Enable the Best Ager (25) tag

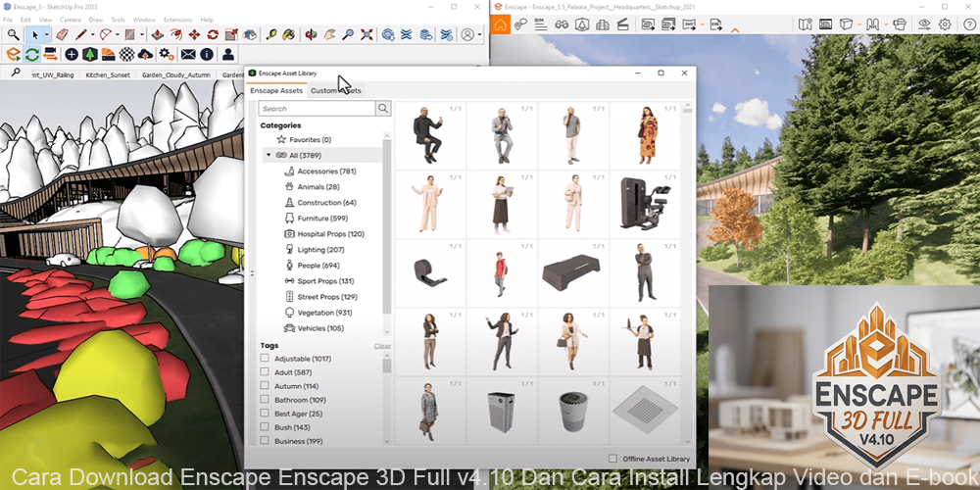265,414
